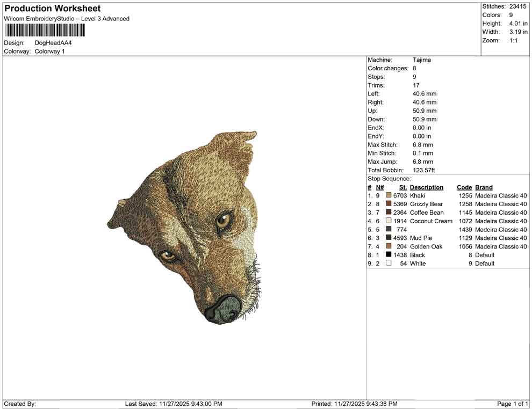Click the Black thread color swatch
The height and width of the screenshot is (409, 532).
[388, 255]
